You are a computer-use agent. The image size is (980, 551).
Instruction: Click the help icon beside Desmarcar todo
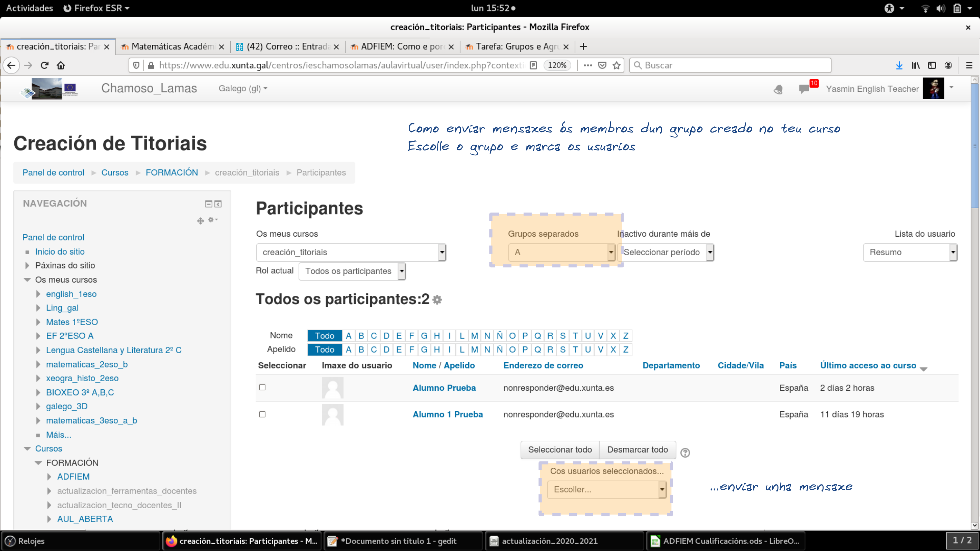(685, 452)
